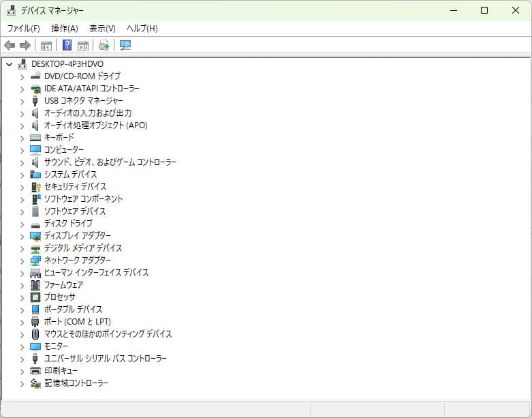The image size is (532, 418).
Task: Maximize the デバイス マネージャー window
Action: tap(484, 10)
